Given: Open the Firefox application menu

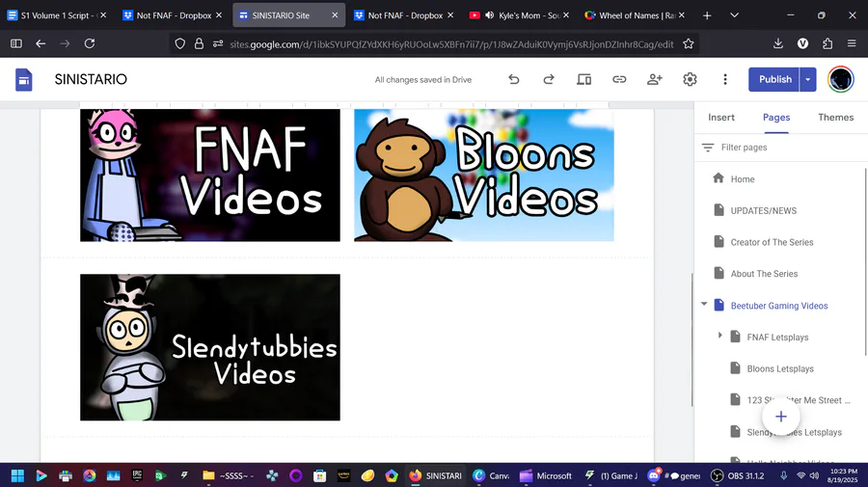Looking at the screenshot, I should tap(852, 43).
